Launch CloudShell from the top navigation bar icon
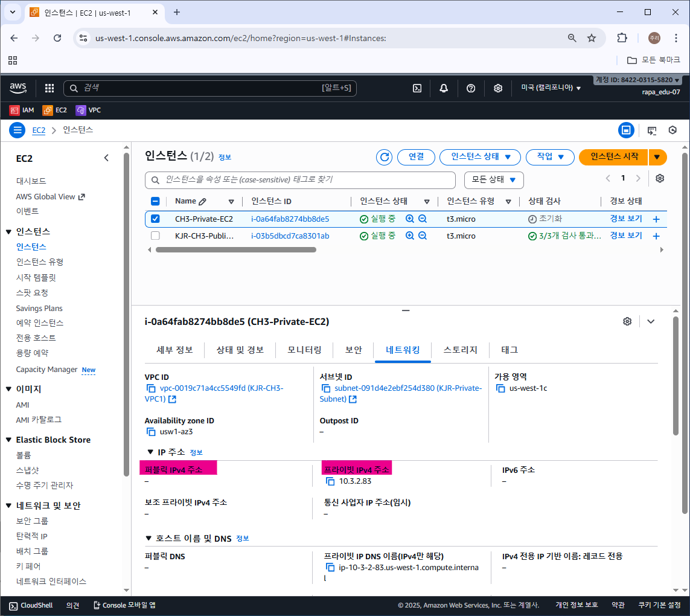This screenshot has width=690, height=616. 417,88
